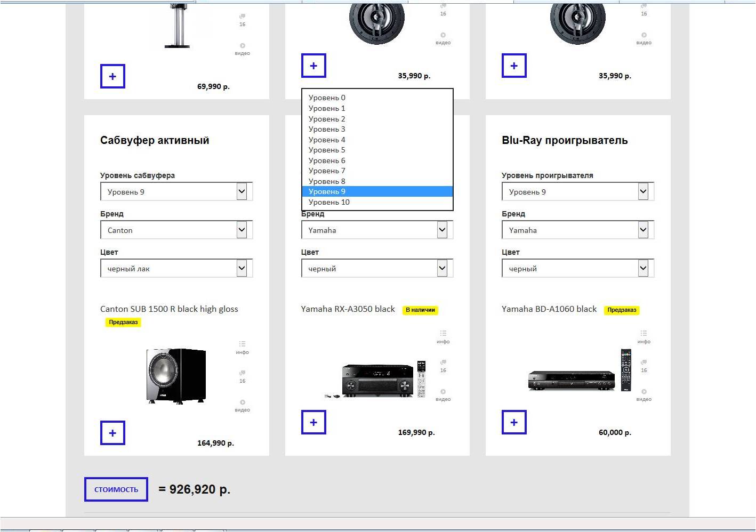Play video icon for Yamaha RX-A3050
Screen dimensions: 756x532
pos(443,395)
